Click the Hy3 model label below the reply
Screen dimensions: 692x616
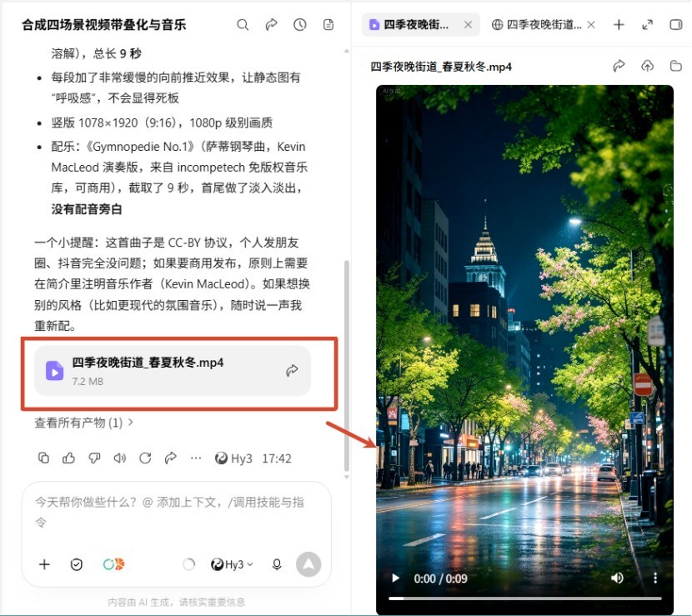(x=234, y=458)
